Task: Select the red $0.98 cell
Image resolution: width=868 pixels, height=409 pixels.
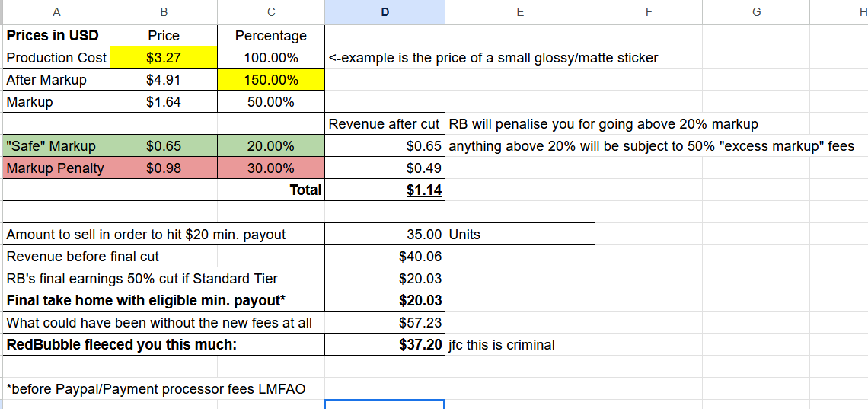Action: tap(163, 168)
